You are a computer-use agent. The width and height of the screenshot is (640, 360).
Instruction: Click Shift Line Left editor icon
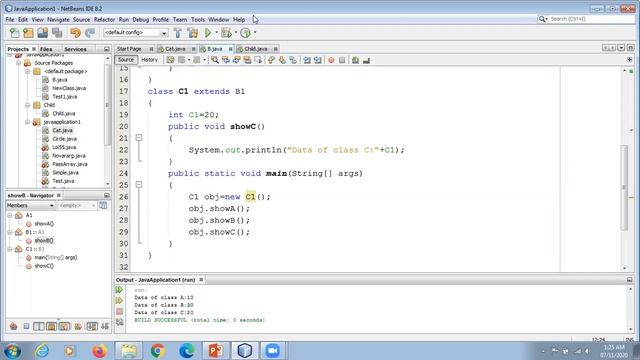[x=307, y=60]
